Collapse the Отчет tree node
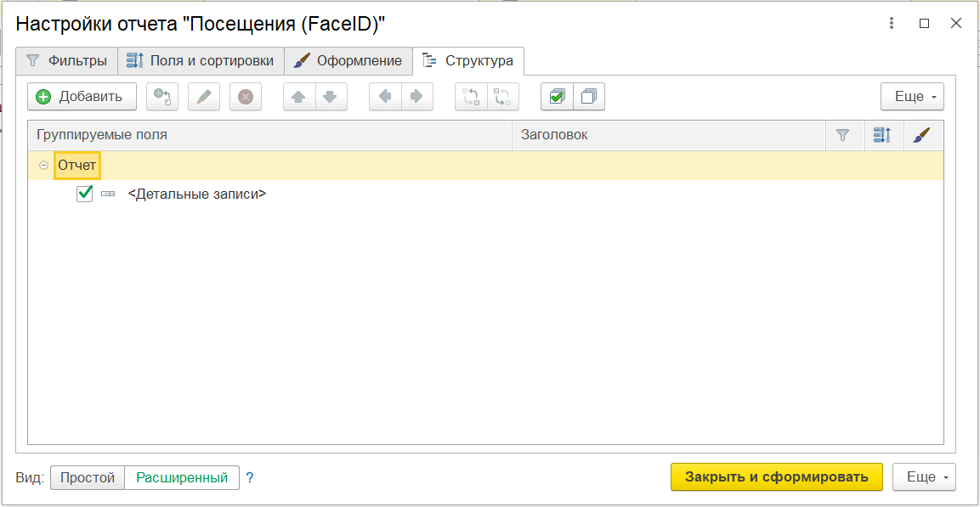The height and width of the screenshot is (507, 980). [43, 166]
